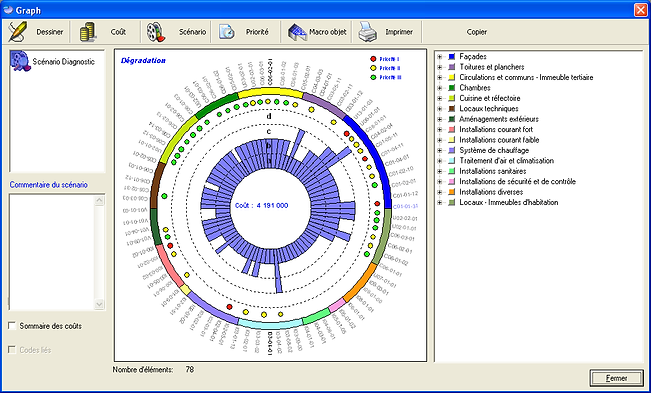
Task: Expand the Toitures et planchers node
Action: (440, 67)
